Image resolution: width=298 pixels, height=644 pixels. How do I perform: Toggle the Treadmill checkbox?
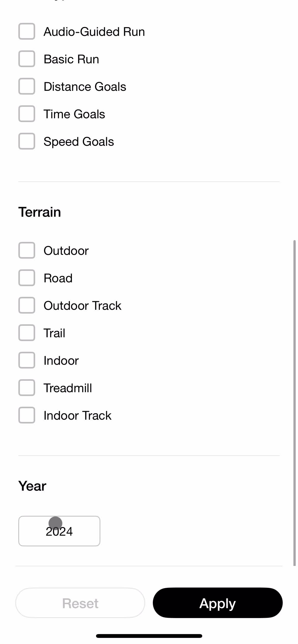[26, 388]
